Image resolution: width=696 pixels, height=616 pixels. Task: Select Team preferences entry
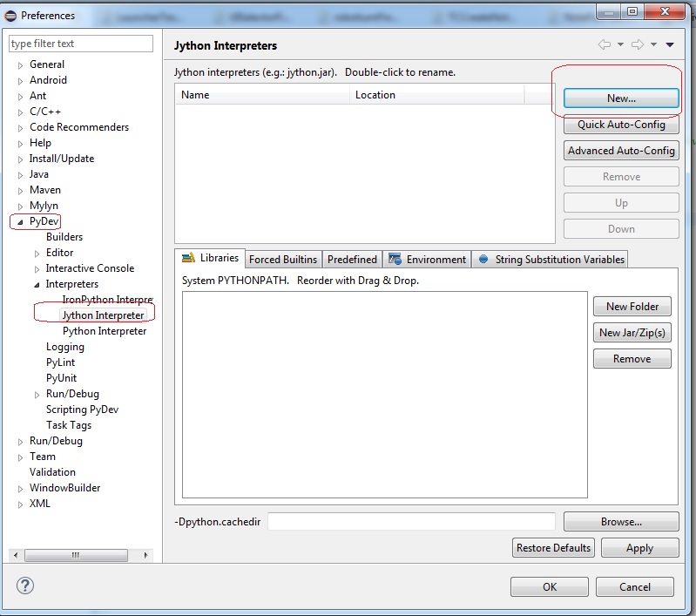[43, 457]
